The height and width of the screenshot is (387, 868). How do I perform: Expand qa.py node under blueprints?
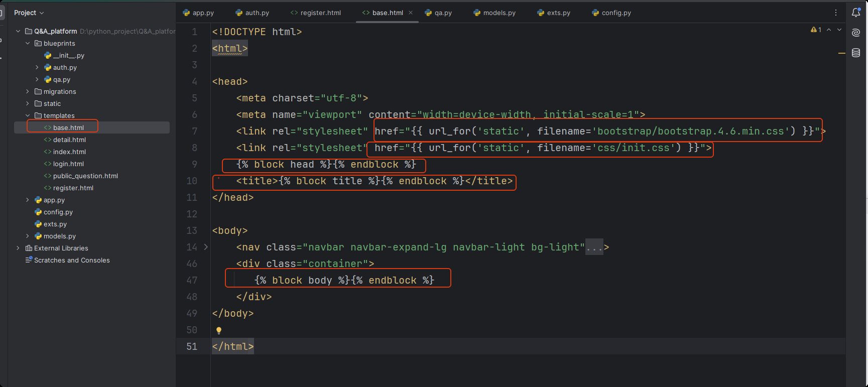pyautogui.click(x=37, y=79)
